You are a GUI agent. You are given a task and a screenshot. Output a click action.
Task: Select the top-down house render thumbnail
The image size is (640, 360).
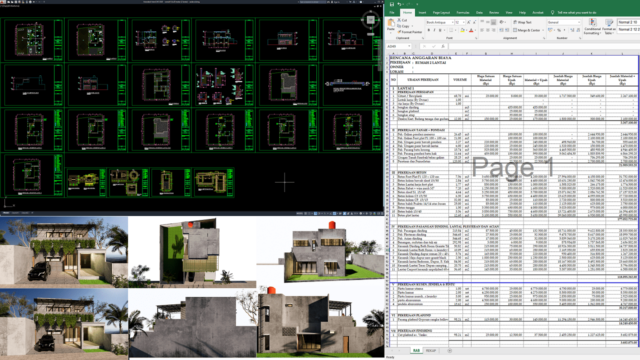tap(192, 252)
